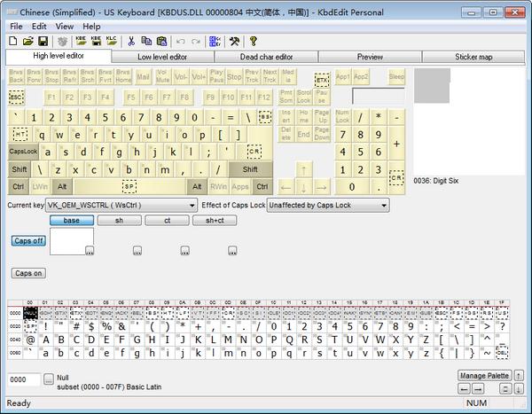Click the New file toolbar icon
The height and width of the screenshot is (414, 532).
coord(13,42)
